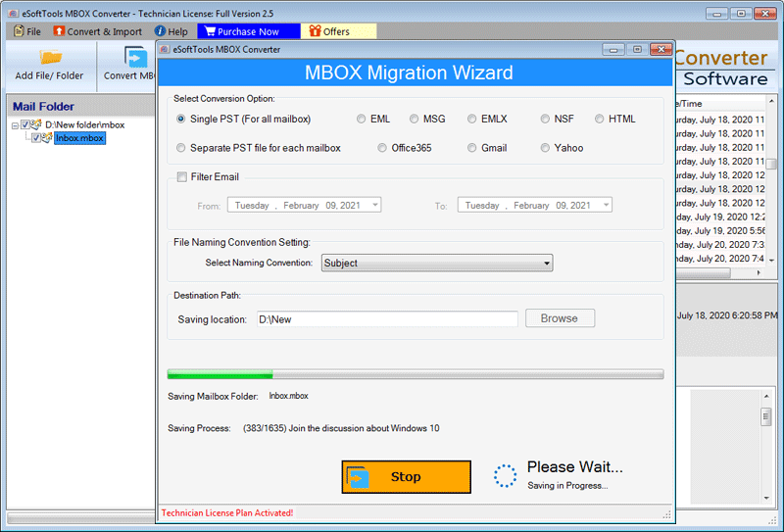Click the red Convert & Import menu icon
Viewport: 784px width, 532px height.
(x=59, y=31)
